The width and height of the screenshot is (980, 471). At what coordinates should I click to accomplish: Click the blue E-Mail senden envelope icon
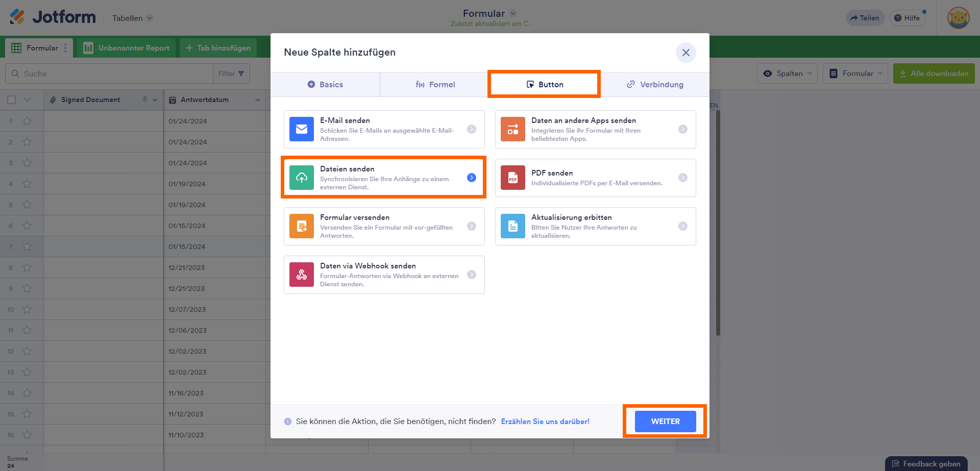point(302,129)
